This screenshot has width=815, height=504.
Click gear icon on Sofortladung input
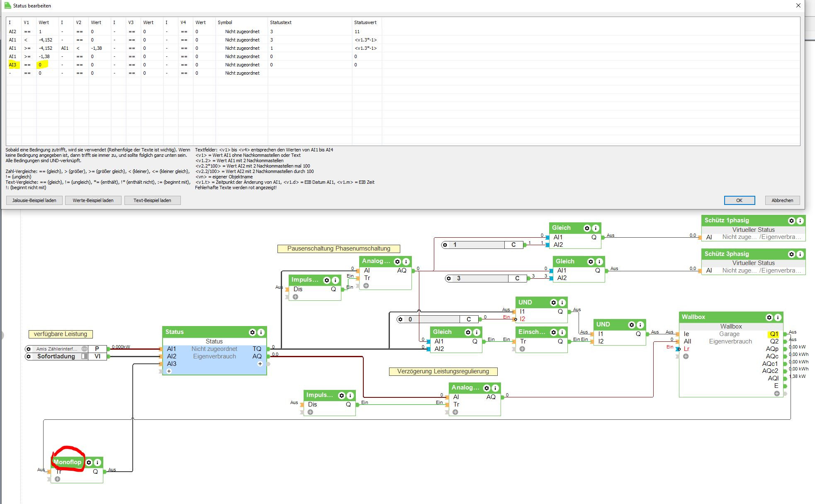pos(29,356)
